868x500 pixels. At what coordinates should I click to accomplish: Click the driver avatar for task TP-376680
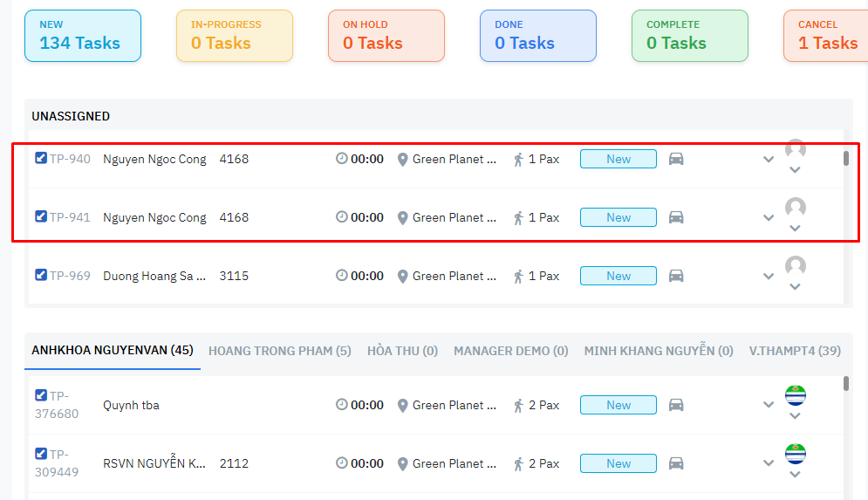(795, 395)
